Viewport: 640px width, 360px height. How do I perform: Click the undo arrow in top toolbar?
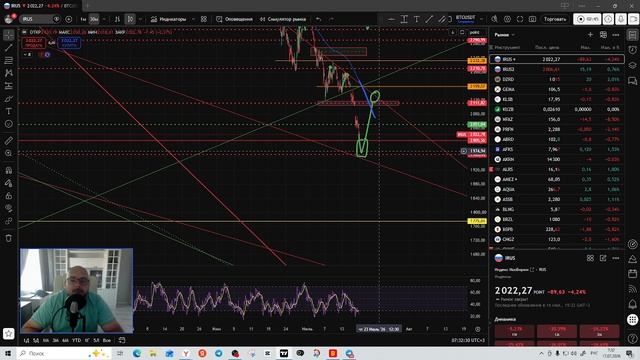click(x=319, y=19)
